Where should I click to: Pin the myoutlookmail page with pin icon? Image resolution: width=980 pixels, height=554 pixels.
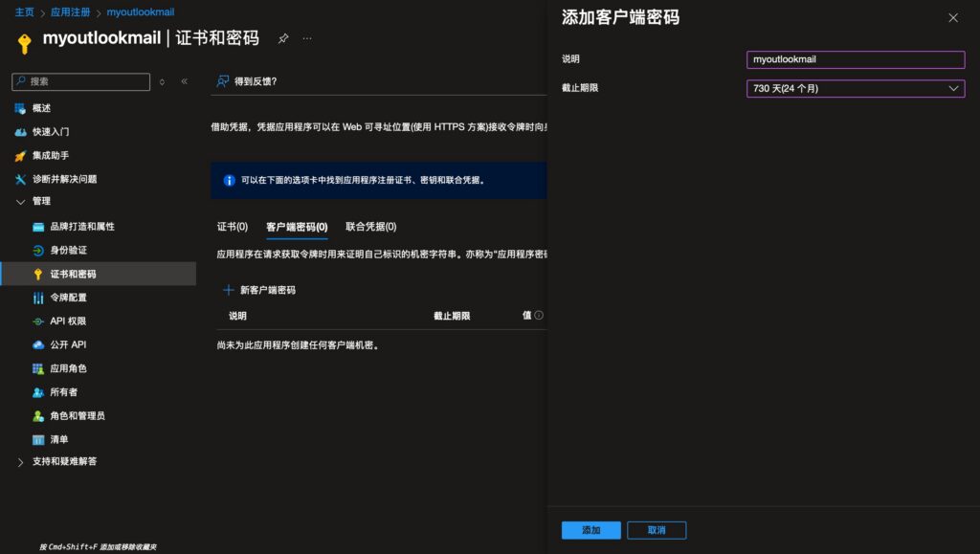tap(283, 38)
